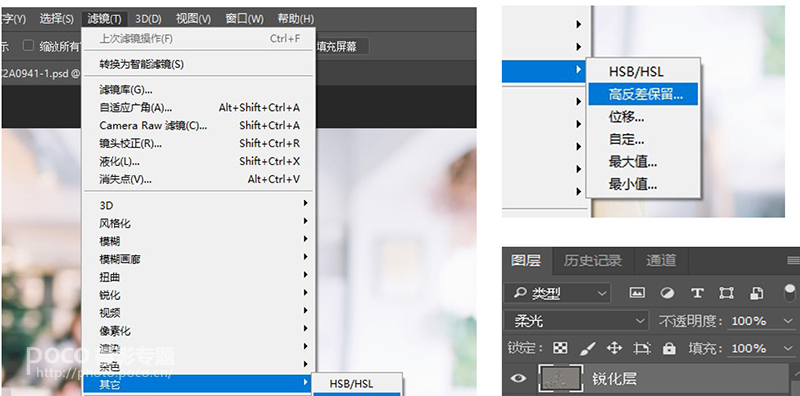Expand the 视频 submenu

[198, 313]
